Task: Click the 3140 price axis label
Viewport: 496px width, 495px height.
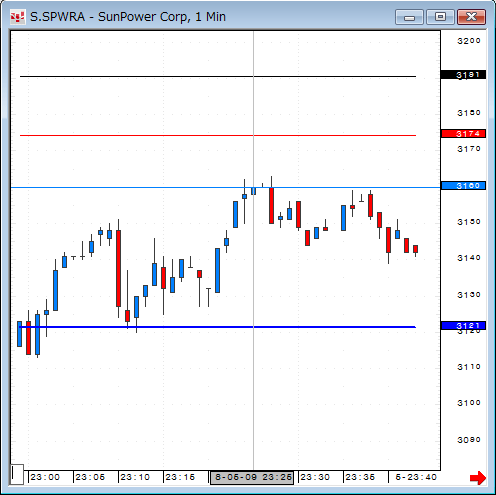Action: pos(469,258)
